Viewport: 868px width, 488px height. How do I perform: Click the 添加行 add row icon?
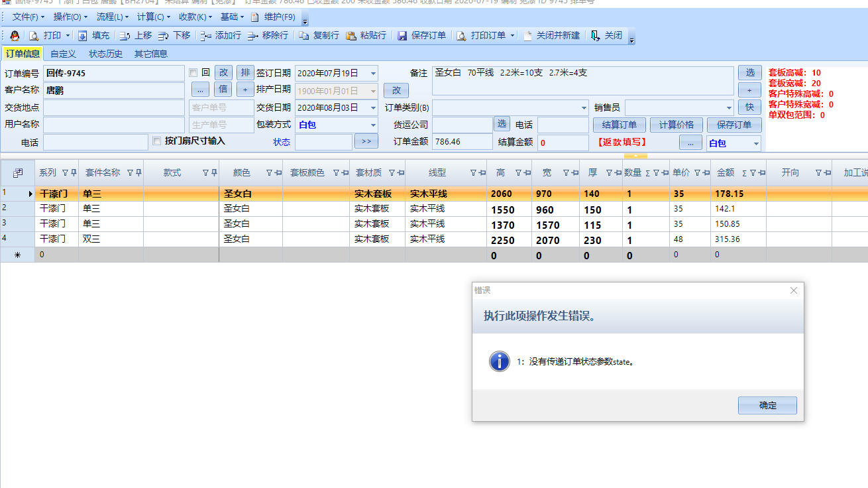click(205, 36)
